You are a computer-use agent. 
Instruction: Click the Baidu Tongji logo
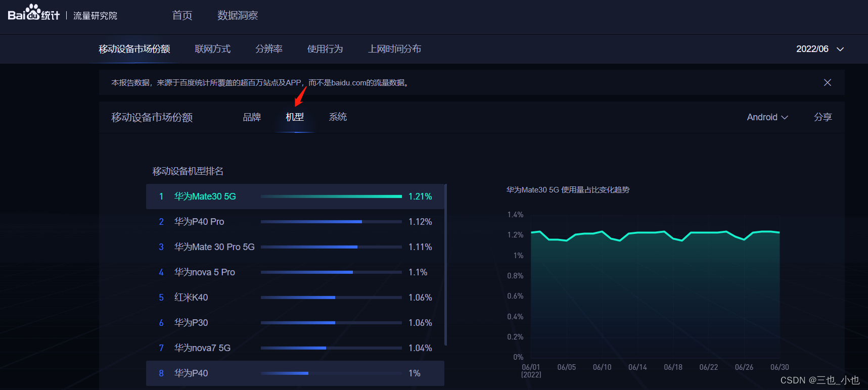pyautogui.click(x=33, y=13)
